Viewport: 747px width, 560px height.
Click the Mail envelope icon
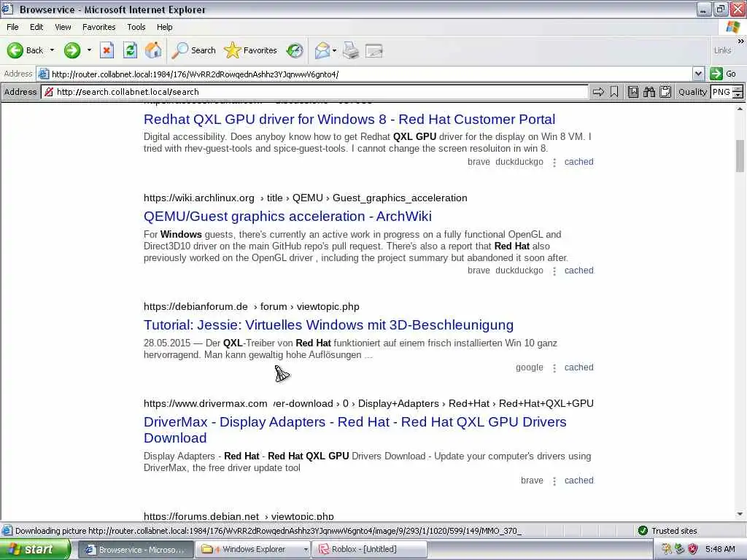322,50
